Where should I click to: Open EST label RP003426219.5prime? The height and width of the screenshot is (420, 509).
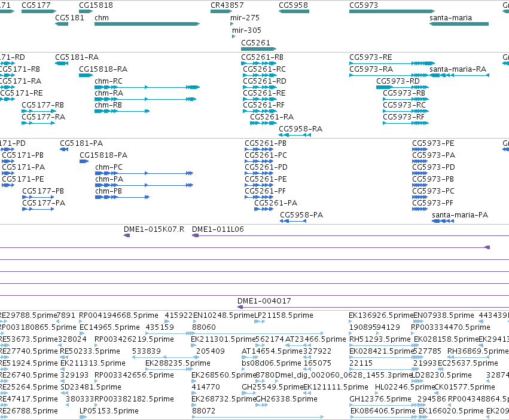tap(134, 339)
